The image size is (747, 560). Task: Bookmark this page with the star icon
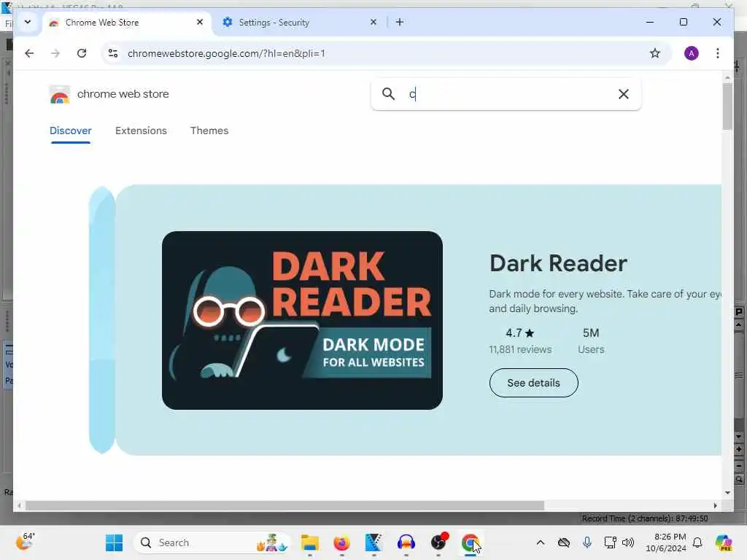point(655,53)
